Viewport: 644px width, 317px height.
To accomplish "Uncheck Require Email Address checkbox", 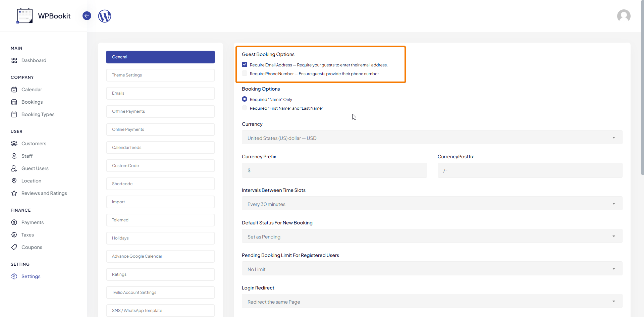I will [x=245, y=64].
